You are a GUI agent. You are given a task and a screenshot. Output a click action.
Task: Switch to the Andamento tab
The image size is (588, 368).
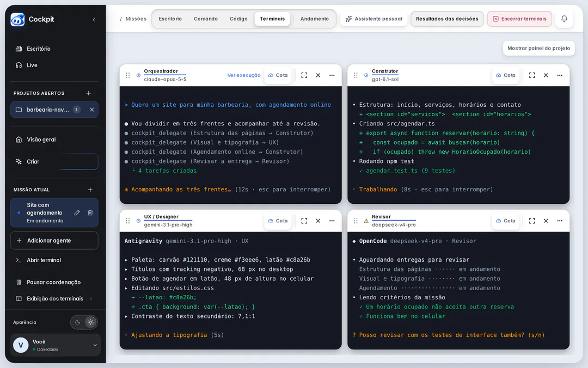point(314,19)
